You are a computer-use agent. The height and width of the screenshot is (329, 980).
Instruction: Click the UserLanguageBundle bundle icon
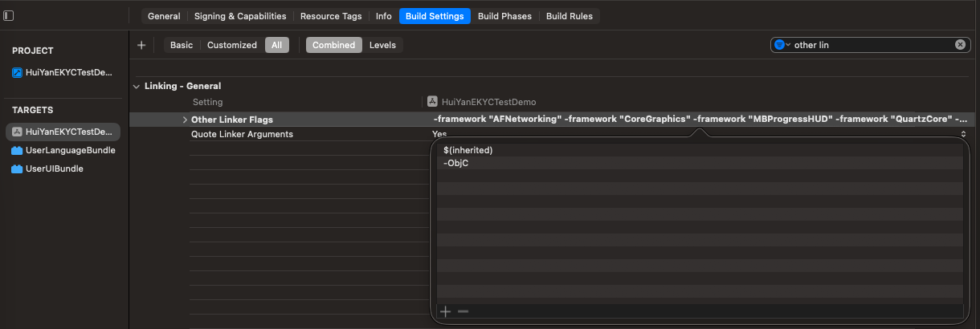tap(17, 150)
